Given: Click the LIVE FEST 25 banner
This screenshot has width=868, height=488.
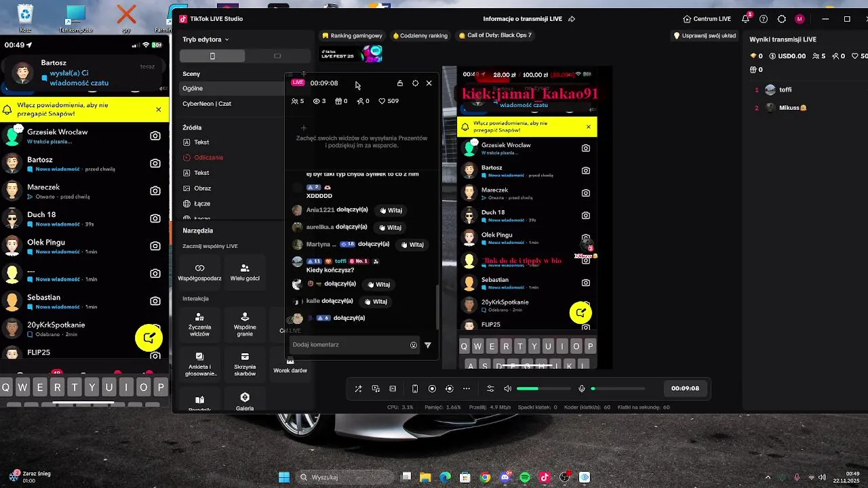Looking at the screenshot, I should click(351, 54).
